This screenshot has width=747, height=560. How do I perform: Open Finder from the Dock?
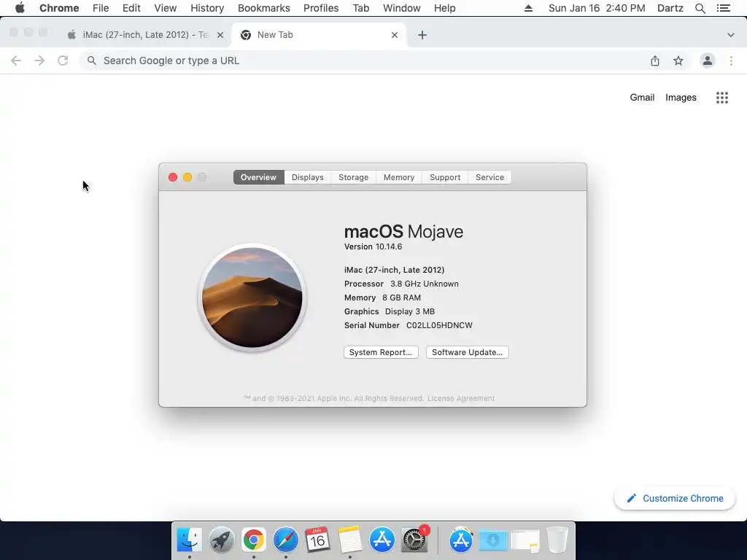click(190, 540)
